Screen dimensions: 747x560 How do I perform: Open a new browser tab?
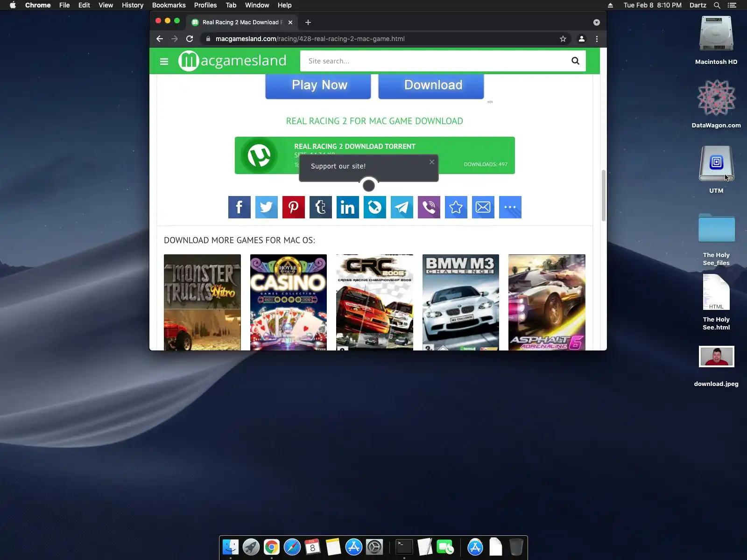pyautogui.click(x=308, y=22)
